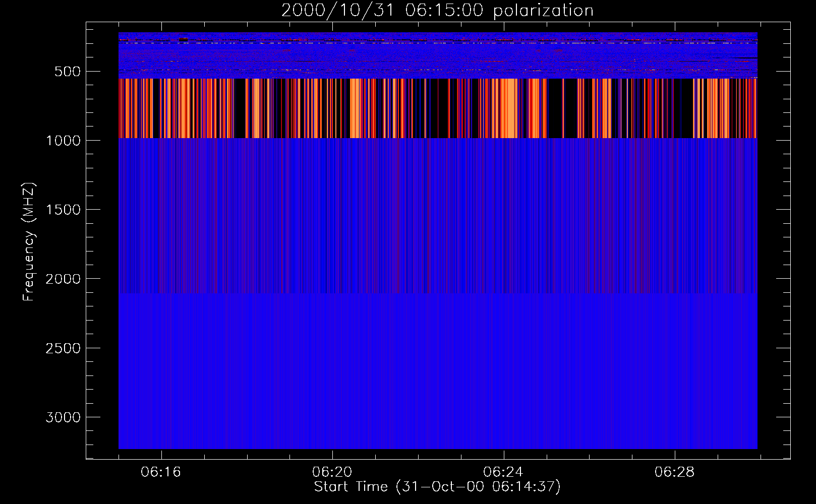Screen dimensions: 816x504
Task: Click the 1500 frequency tick label
Action: point(64,210)
